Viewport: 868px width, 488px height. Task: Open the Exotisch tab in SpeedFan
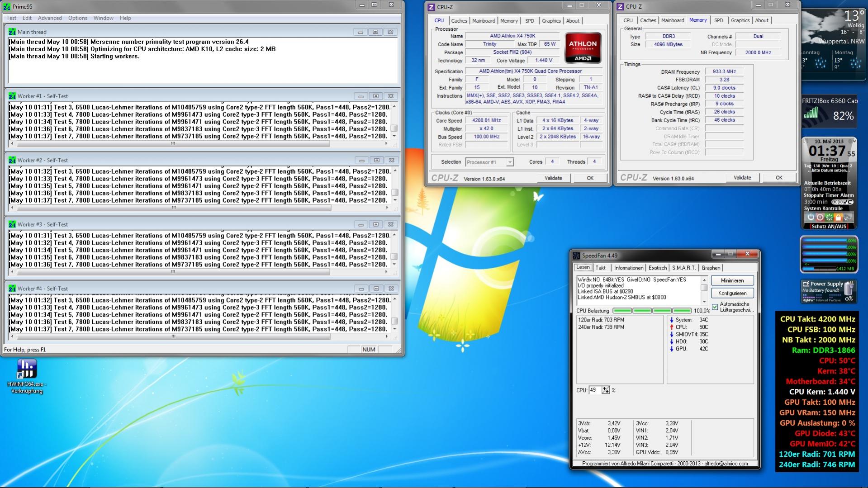coord(657,268)
